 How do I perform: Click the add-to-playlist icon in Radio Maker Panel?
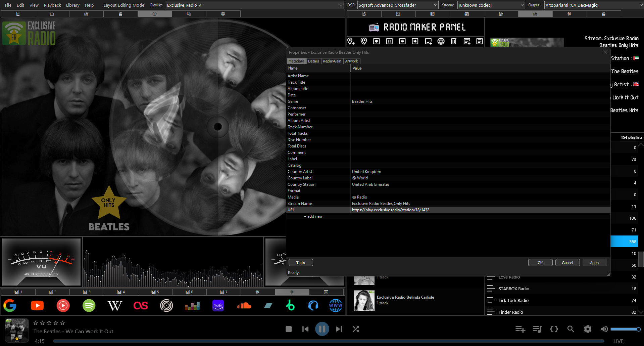click(x=467, y=41)
